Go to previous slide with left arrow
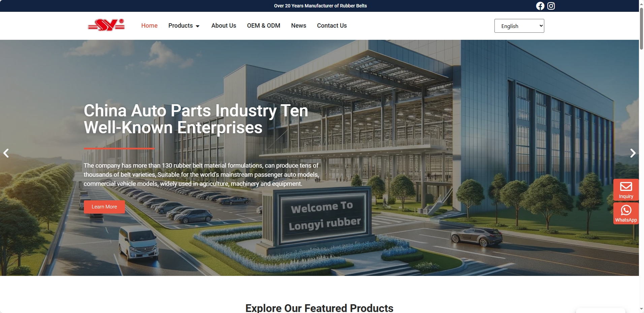The height and width of the screenshot is (313, 644). coord(6,153)
